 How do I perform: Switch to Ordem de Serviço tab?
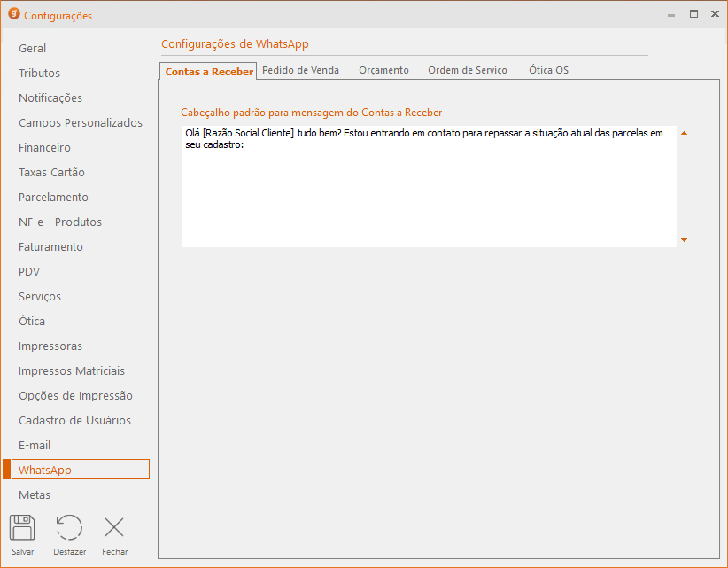[467, 70]
